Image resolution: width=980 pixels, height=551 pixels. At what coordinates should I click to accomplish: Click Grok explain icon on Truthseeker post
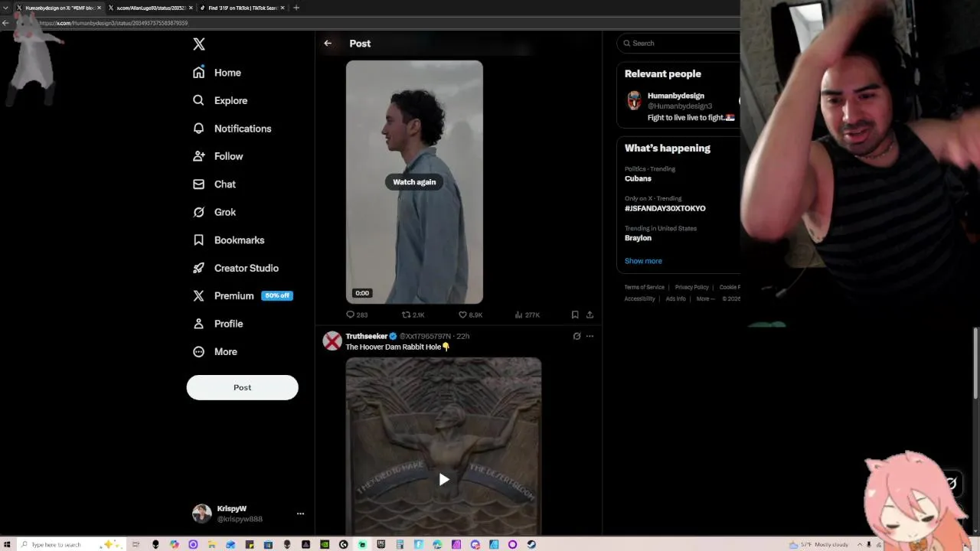coord(577,336)
